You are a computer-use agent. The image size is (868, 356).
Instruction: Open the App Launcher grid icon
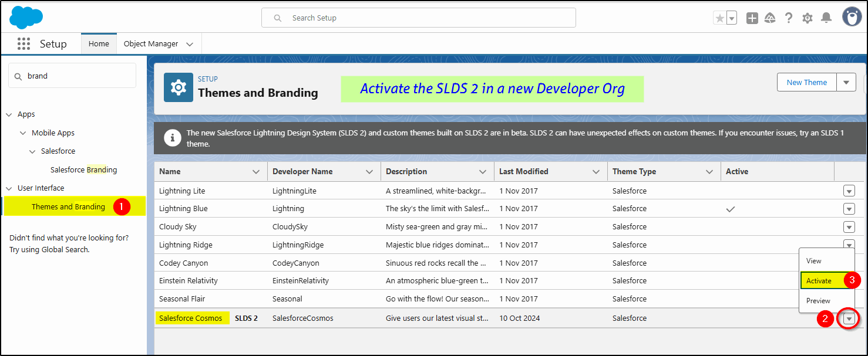point(23,43)
